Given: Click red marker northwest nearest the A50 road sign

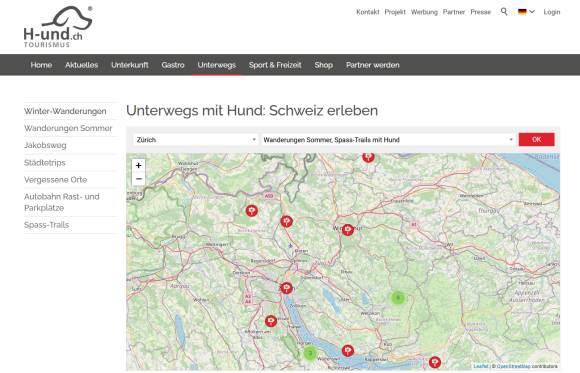Looking at the screenshot, I should coord(252,211).
